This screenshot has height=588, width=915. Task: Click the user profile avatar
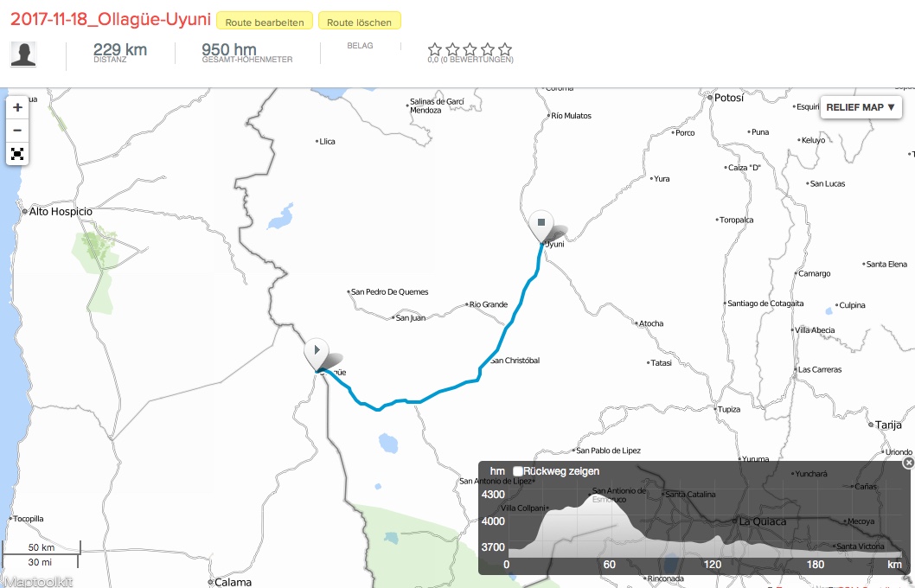click(23, 54)
